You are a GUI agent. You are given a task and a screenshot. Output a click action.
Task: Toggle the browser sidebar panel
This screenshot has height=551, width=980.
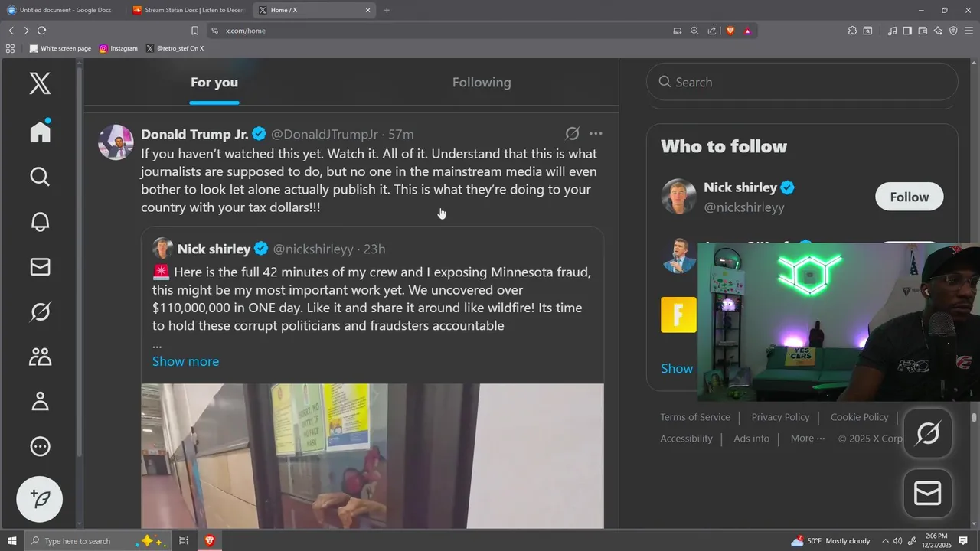click(907, 31)
